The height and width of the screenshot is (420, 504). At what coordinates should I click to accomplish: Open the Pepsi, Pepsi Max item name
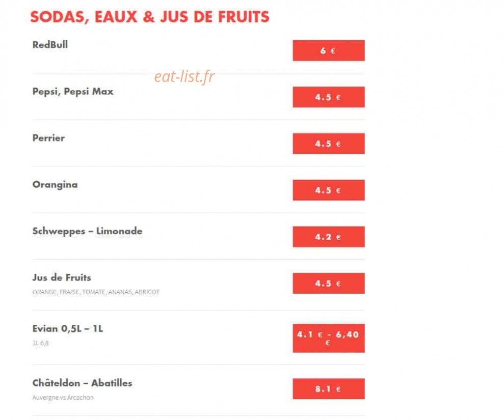tap(73, 92)
